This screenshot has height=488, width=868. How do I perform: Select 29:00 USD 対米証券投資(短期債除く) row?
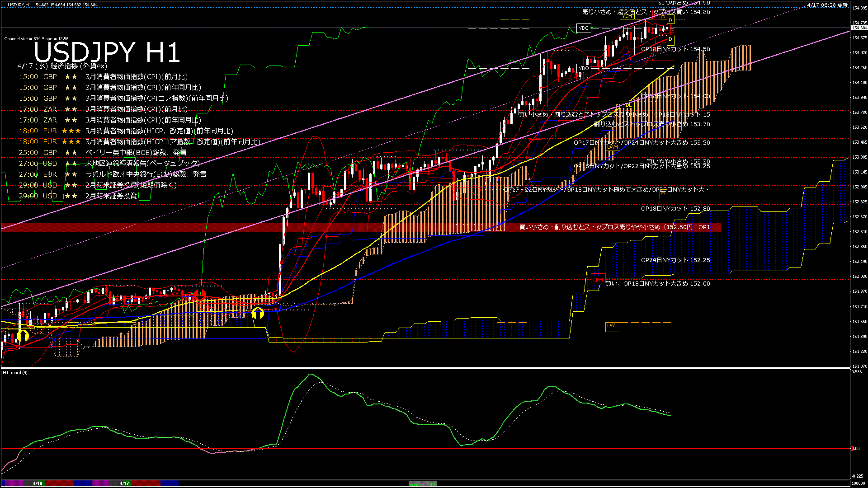(98, 185)
